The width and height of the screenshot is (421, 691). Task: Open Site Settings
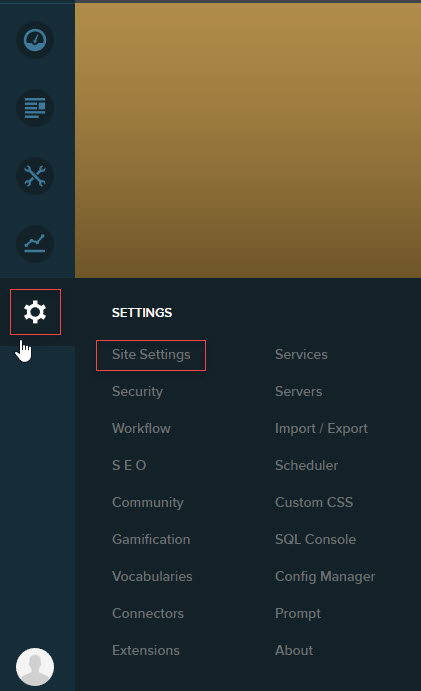(x=151, y=355)
